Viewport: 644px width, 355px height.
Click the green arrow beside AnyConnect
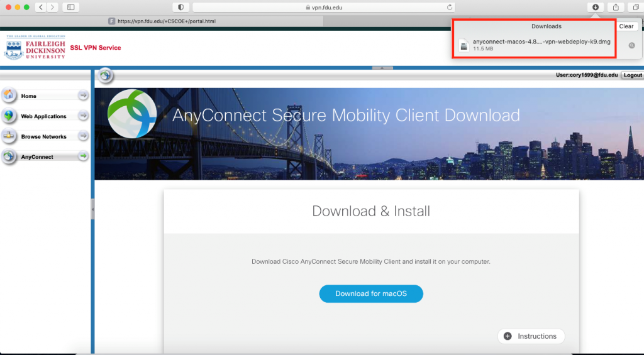84,156
